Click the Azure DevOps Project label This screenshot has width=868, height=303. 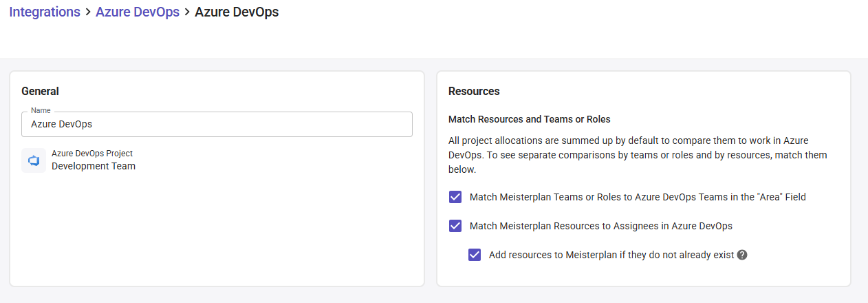tap(92, 154)
